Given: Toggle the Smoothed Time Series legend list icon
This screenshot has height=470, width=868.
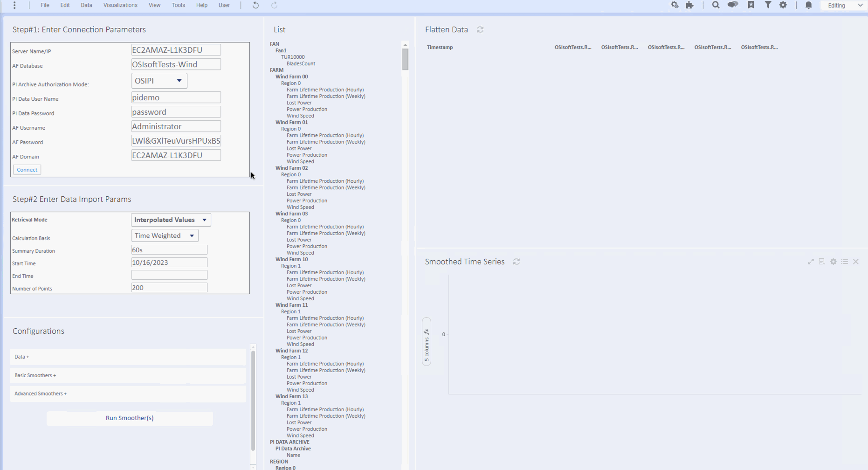Looking at the screenshot, I should [x=845, y=262].
